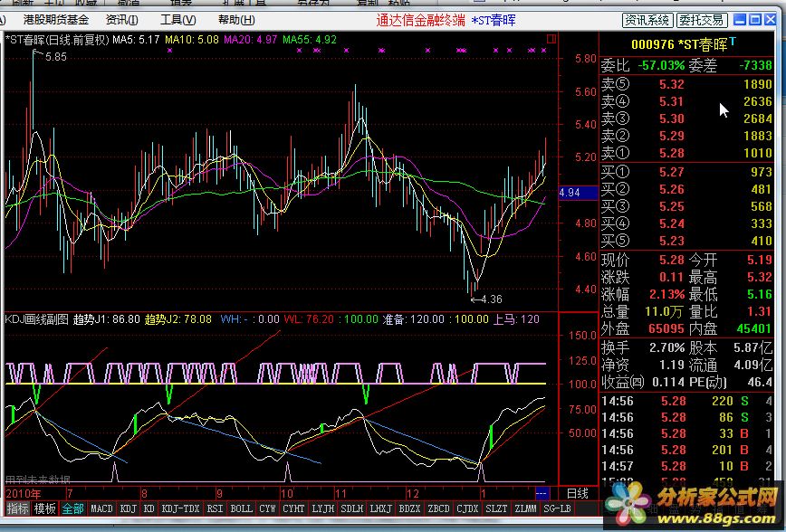Viewport: 786px width, 532px height.
Task: Click the 涨幅 value 2.13%
Action: point(667,294)
